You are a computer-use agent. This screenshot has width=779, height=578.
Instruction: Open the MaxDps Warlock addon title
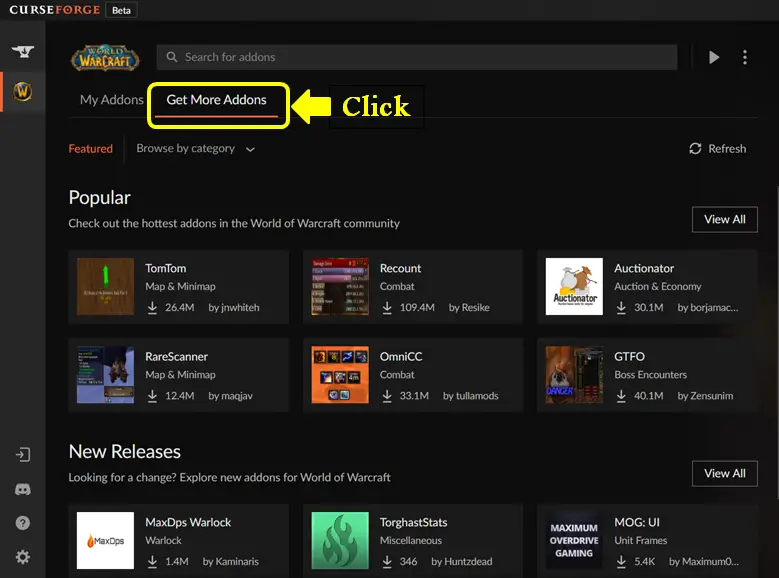click(x=188, y=522)
